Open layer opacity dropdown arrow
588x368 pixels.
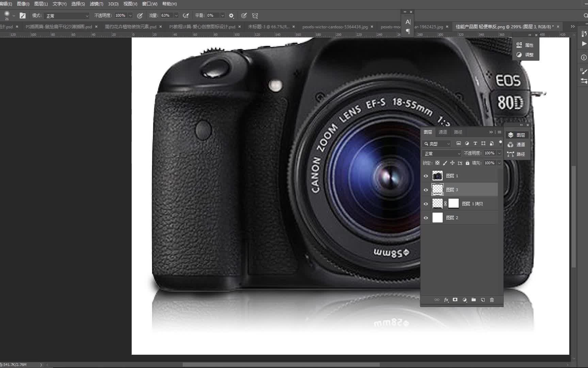pyautogui.click(x=499, y=153)
